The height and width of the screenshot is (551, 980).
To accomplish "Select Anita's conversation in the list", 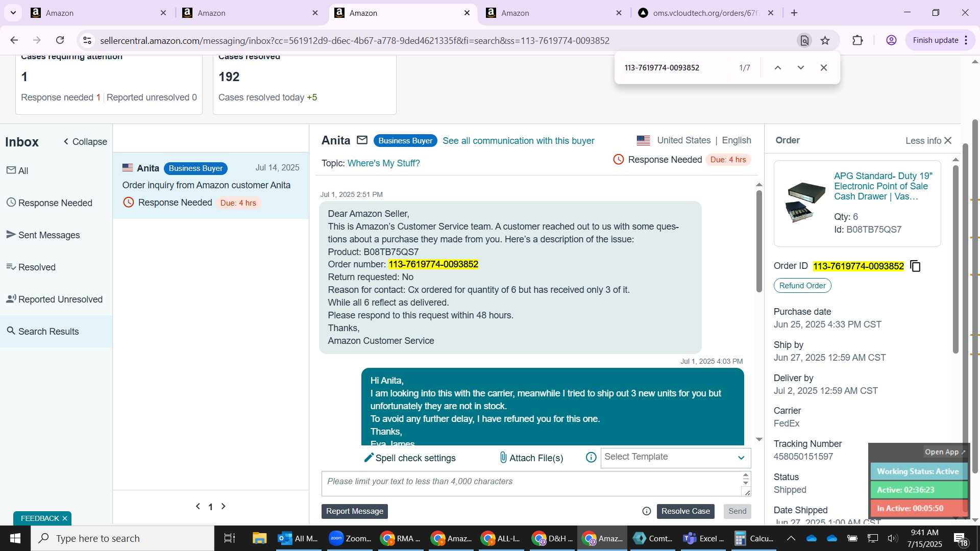I will coord(211,186).
